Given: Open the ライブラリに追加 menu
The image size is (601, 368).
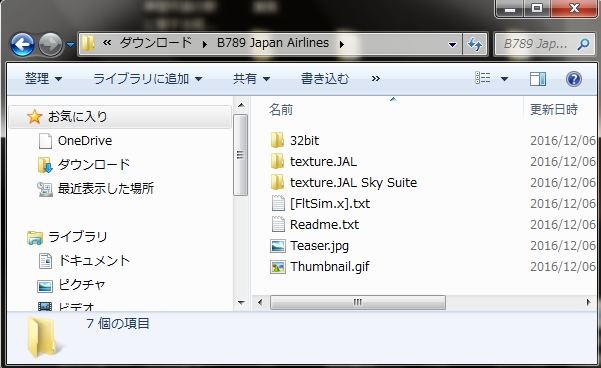Looking at the screenshot, I should point(148,79).
